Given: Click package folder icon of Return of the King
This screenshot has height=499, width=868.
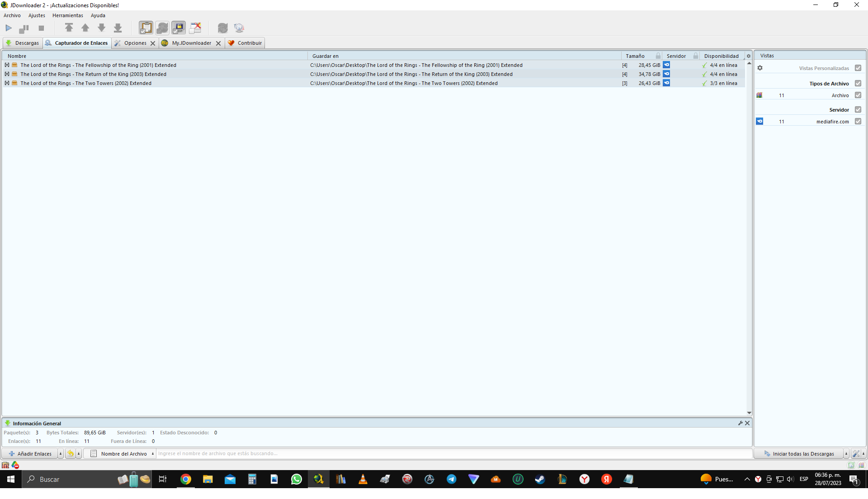Looking at the screenshot, I should (x=14, y=74).
